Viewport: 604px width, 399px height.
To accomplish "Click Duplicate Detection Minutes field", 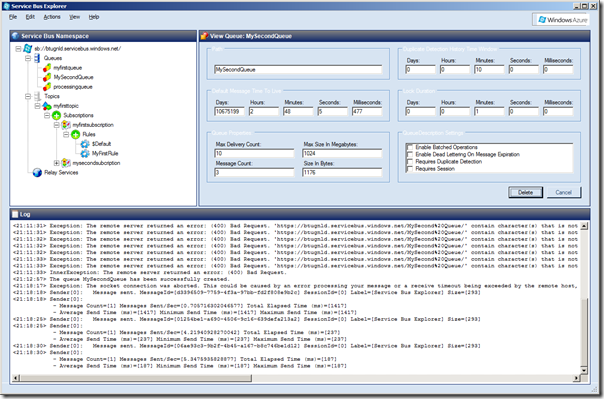I will coord(489,70).
